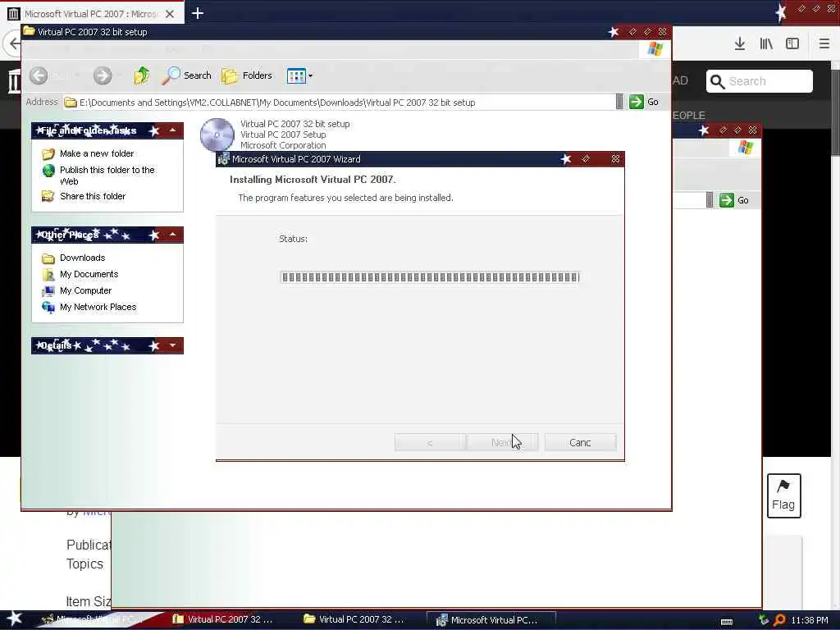The image size is (840, 630).
Task: Open the browser Library icon
Action: pyautogui.click(x=766, y=44)
